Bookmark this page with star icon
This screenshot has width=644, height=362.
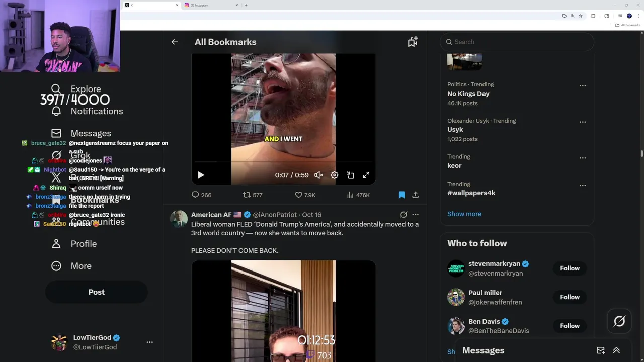click(x=581, y=16)
